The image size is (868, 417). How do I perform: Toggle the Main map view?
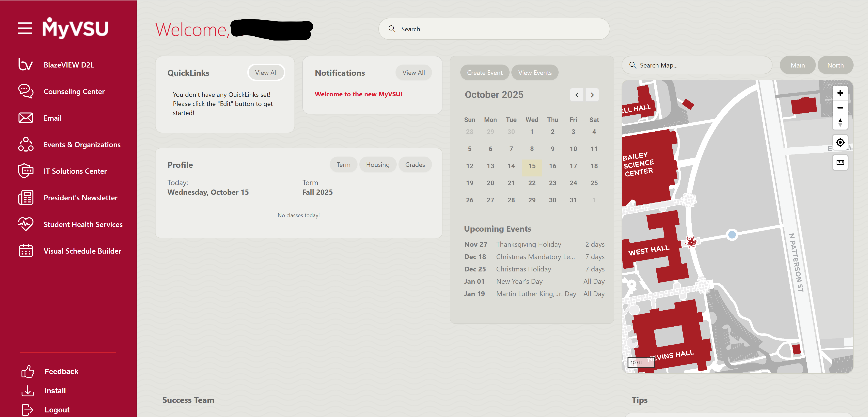point(798,65)
